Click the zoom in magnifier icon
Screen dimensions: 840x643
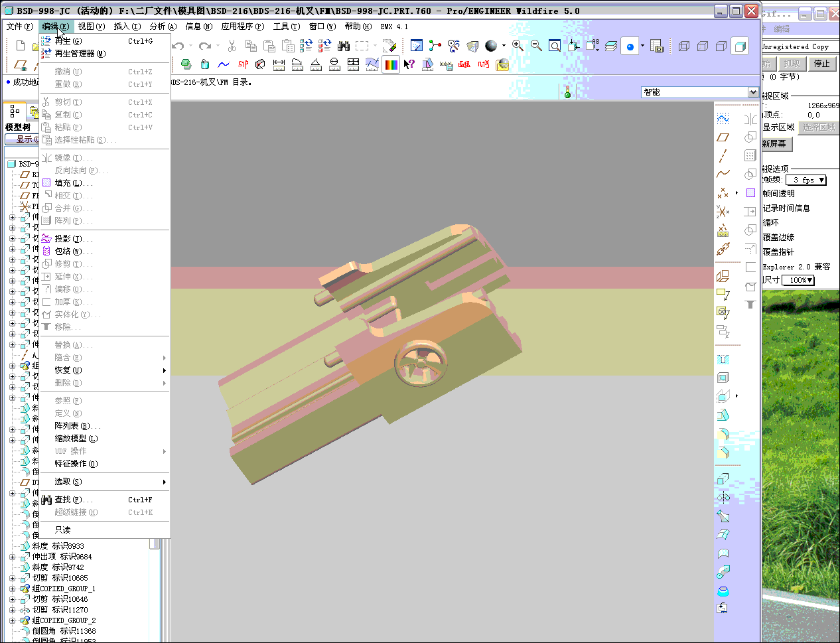tap(518, 46)
